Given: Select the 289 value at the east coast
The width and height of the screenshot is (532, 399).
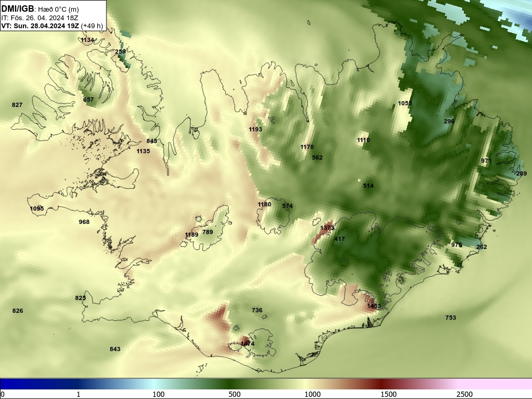Looking at the screenshot, I should pos(521,174).
